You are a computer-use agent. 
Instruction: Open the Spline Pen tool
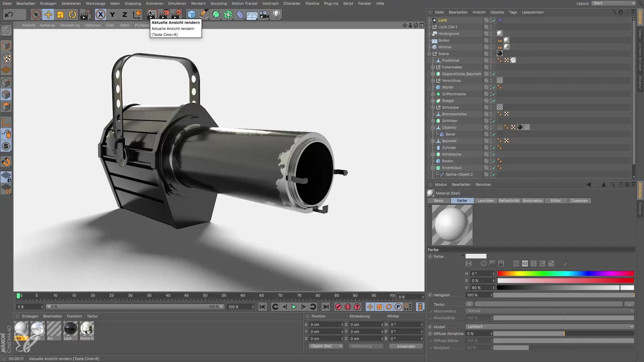point(204,14)
